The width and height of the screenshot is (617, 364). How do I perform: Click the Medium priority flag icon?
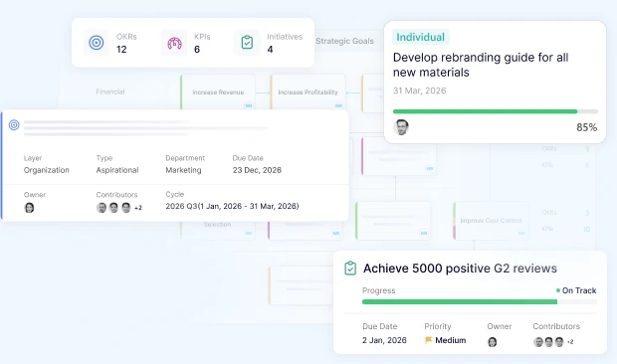point(429,340)
